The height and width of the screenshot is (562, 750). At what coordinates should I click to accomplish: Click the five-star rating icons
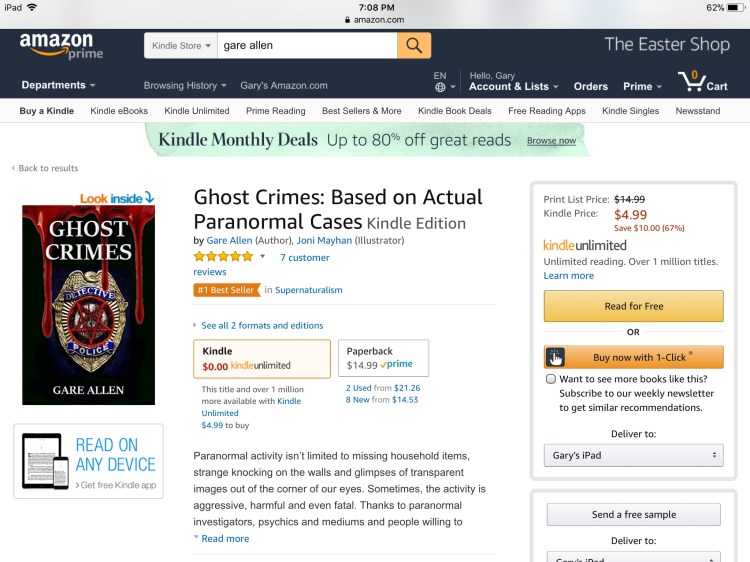click(223, 257)
